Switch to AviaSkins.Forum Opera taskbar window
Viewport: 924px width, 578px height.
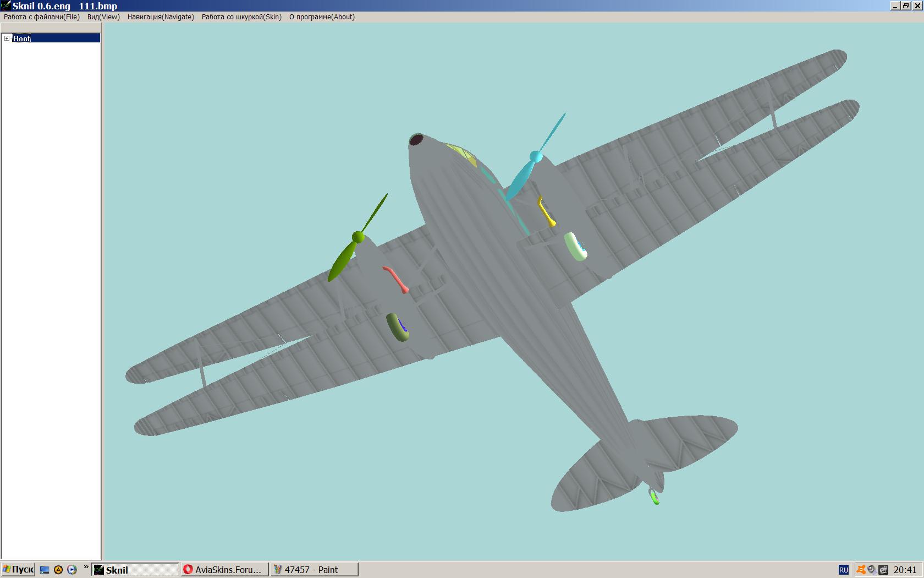(x=225, y=570)
